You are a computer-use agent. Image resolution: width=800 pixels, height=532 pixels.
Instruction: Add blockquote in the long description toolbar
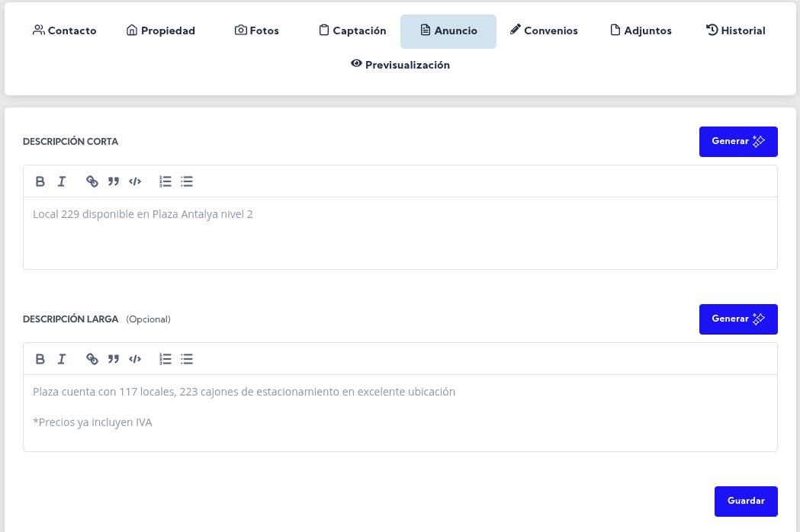(x=114, y=359)
